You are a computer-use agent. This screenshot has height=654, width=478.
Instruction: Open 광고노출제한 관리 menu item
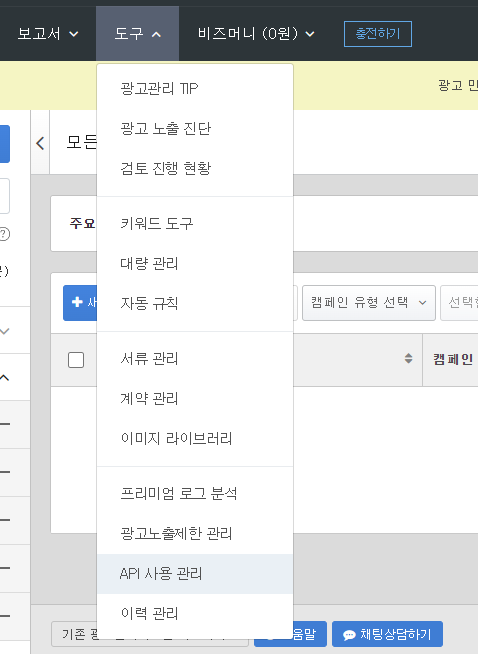click(195, 534)
